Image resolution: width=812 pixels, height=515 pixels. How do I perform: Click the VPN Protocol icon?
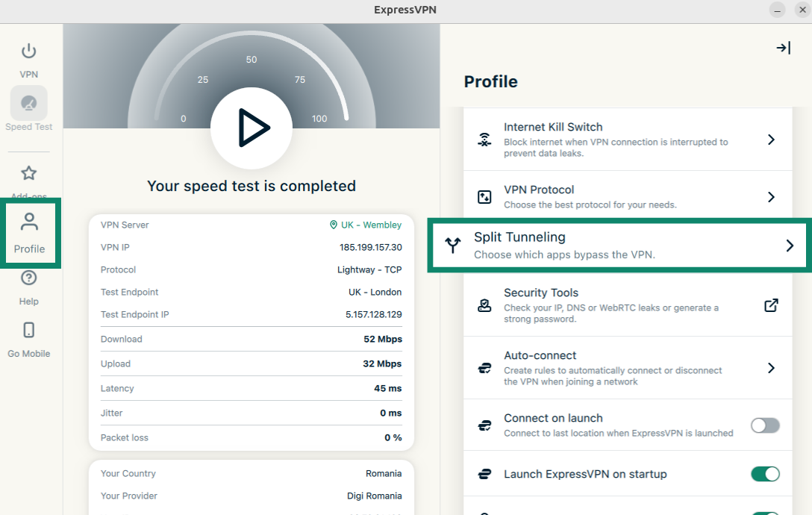click(484, 197)
